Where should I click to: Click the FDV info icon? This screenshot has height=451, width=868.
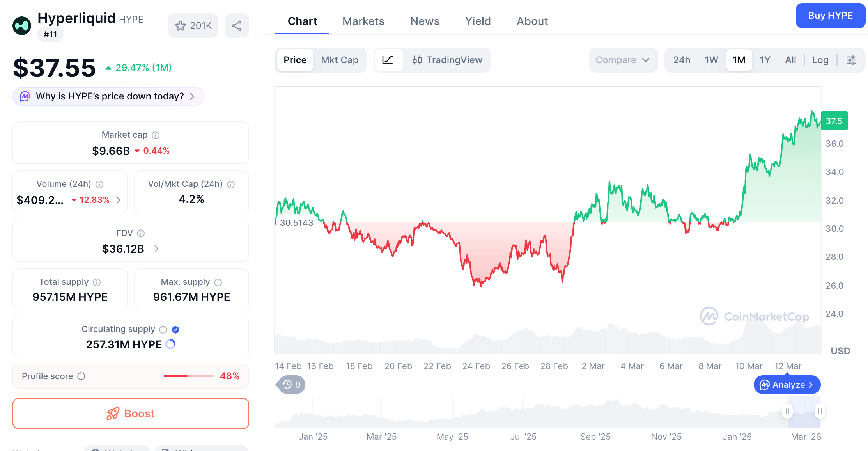[x=141, y=233]
